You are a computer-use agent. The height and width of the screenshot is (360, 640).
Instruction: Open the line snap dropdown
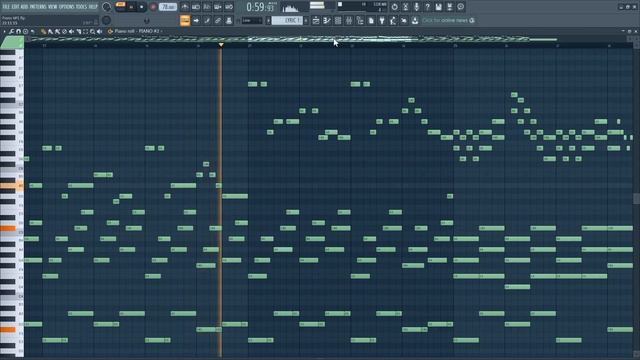tap(251, 20)
